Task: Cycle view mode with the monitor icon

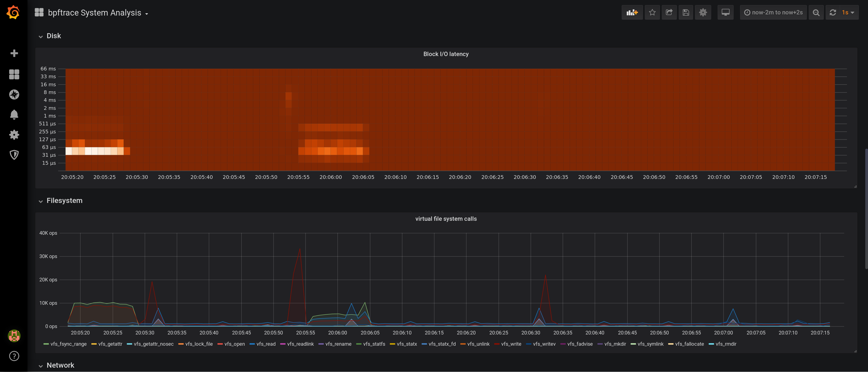Action: coord(725,12)
